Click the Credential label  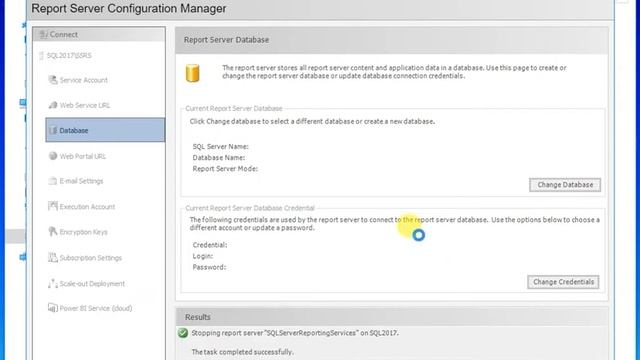[x=210, y=245]
